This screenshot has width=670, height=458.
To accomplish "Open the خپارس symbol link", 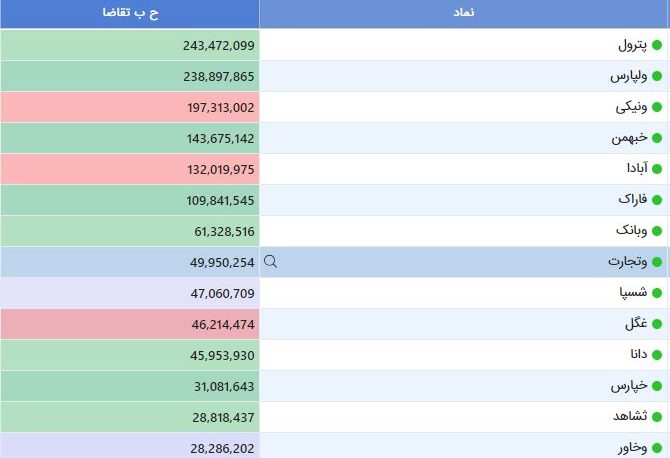I will click(x=629, y=386).
